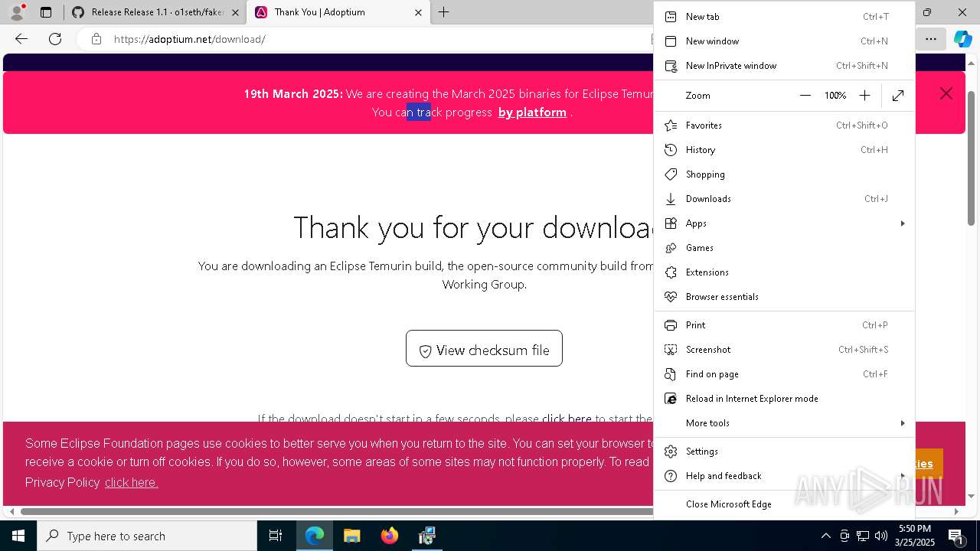
Task: Close the Thank You Adoptium tab
Action: coord(418,12)
